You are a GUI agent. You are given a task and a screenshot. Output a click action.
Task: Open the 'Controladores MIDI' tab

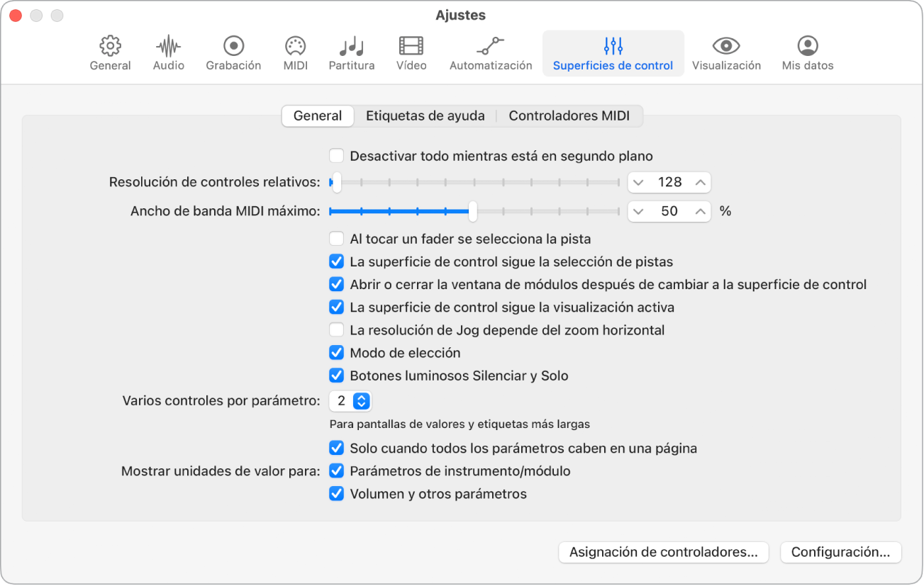[x=571, y=115]
